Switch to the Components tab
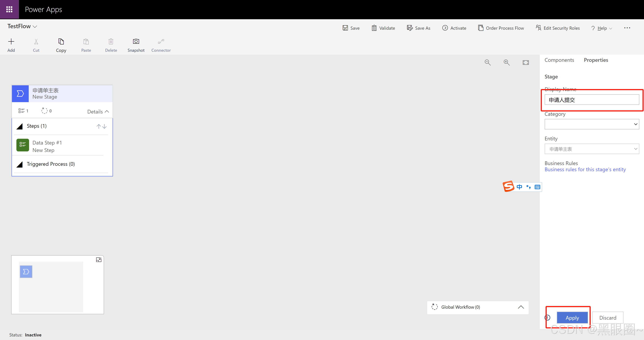This screenshot has width=644, height=340. click(x=559, y=60)
